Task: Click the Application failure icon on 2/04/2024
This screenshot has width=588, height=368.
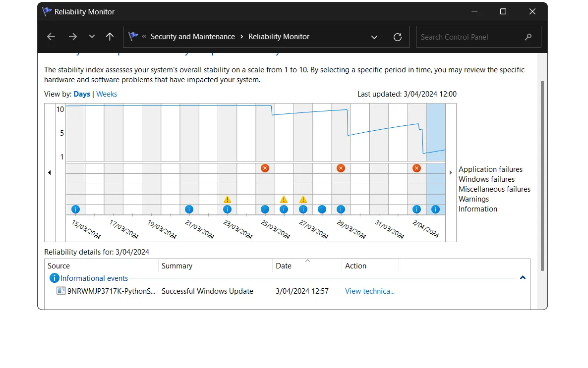Action: point(416,168)
